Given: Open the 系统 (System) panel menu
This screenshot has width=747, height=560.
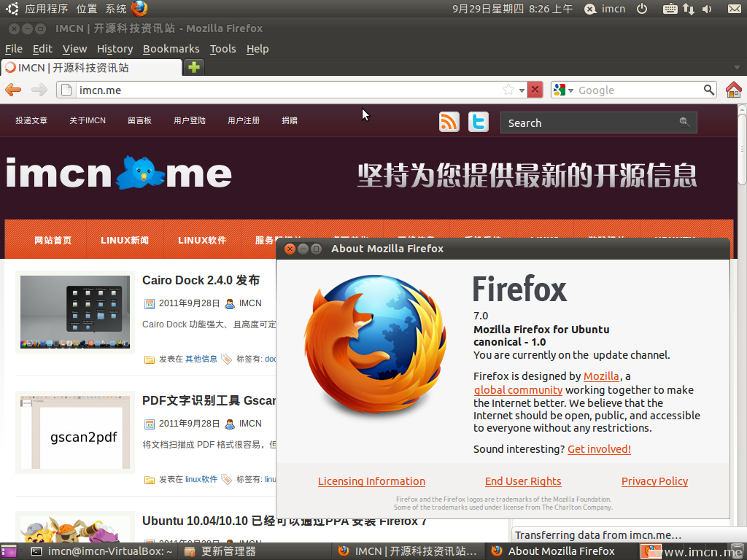Looking at the screenshot, I should [x=116, y=9].
